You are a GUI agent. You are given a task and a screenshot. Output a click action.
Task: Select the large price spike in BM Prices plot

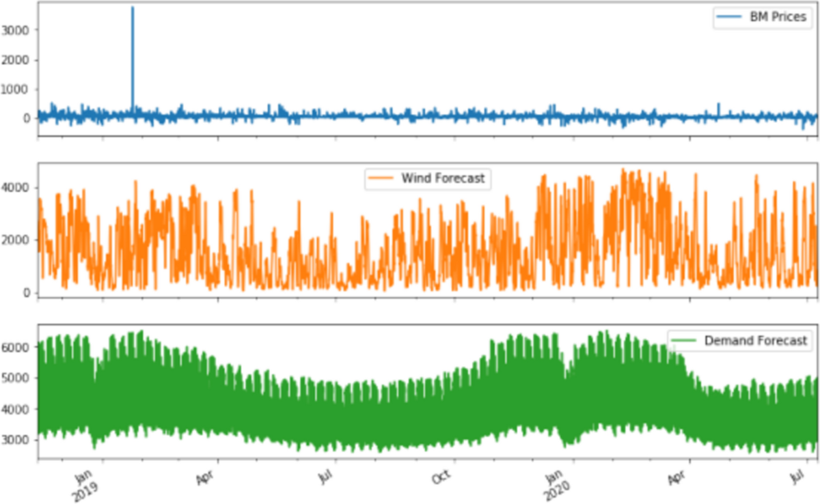tap(132, 41)
